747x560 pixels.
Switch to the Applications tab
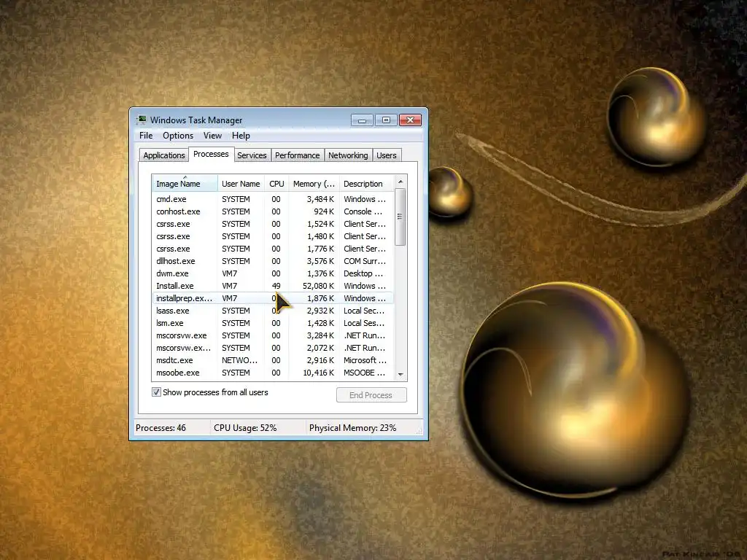click(x=164, y=155)
